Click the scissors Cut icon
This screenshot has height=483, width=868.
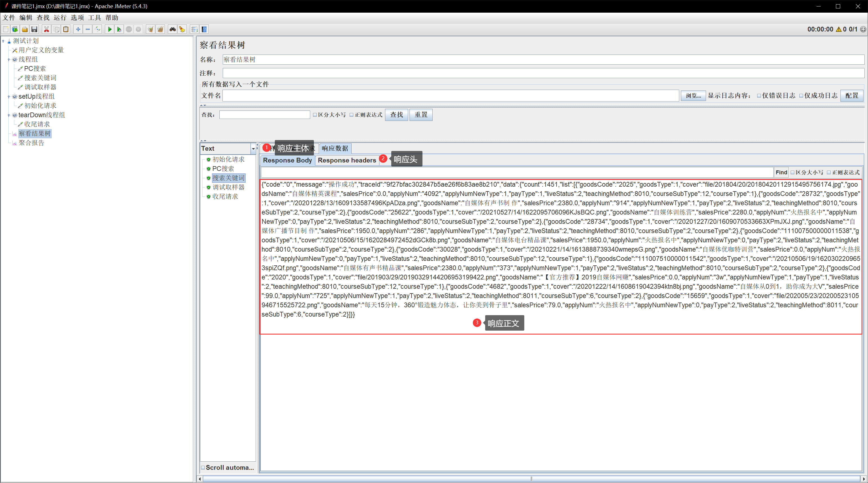click(x=46, y=29)
